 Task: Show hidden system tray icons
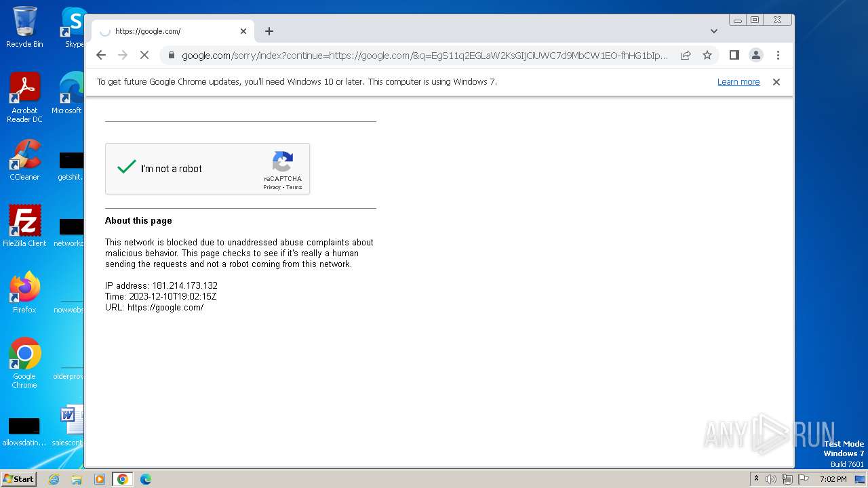tap(757, 479)
